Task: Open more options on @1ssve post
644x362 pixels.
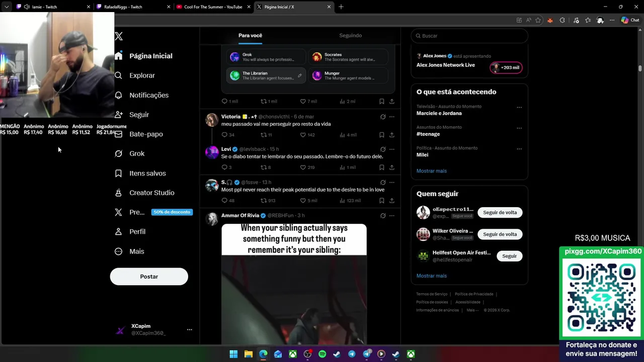Action: (392, 183)
